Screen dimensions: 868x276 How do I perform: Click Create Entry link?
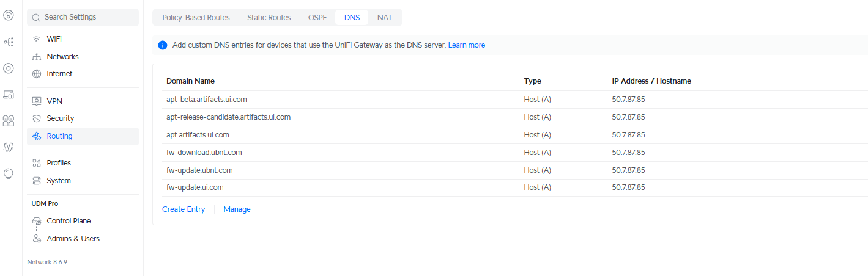(x=184, y=209)
